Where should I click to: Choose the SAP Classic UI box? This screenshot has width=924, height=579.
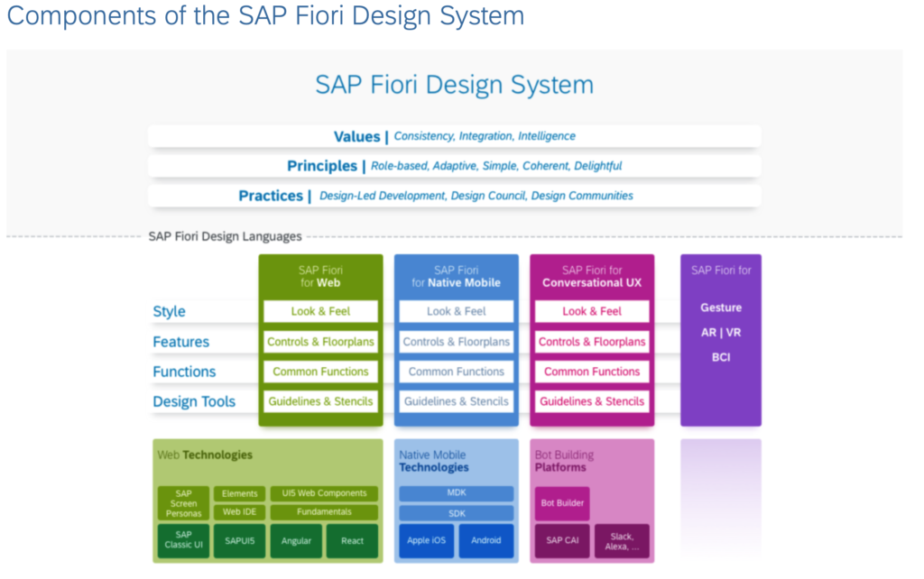pyautogui.click(x=183, y=540)
